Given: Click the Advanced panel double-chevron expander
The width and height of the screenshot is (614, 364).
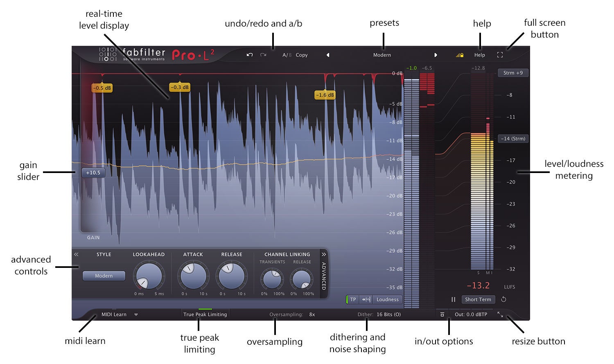Looking at the screenshot, I should (324, 254).
